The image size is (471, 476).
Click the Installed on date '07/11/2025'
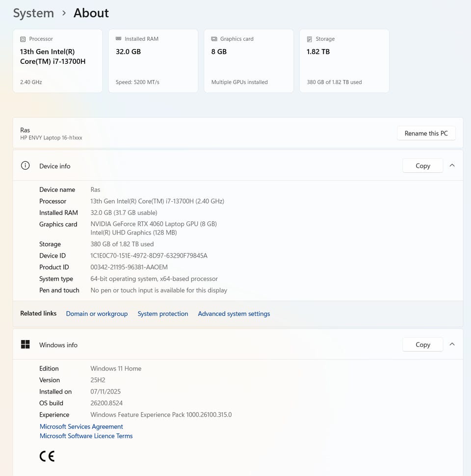[105, 392]
